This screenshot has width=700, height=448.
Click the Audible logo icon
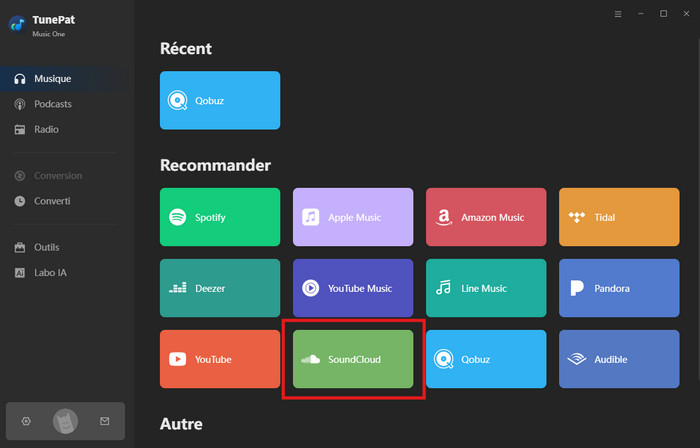tap(577, 359)
